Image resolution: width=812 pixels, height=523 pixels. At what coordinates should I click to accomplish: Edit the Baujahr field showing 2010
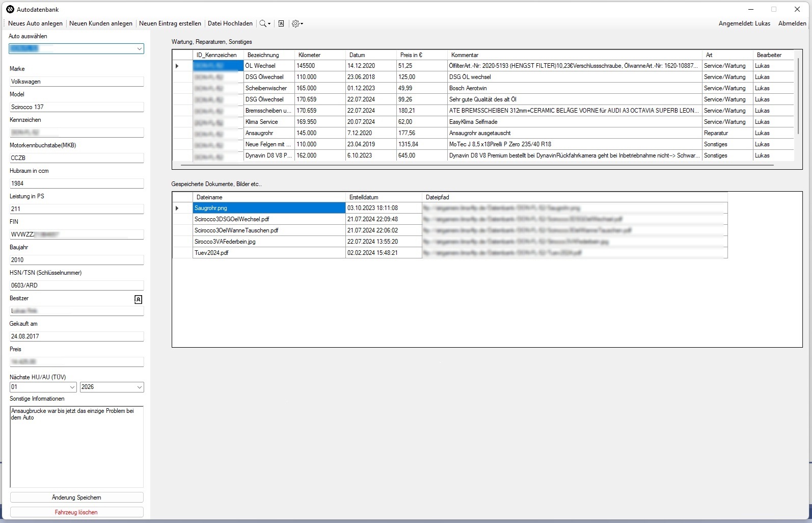[76, 260]
